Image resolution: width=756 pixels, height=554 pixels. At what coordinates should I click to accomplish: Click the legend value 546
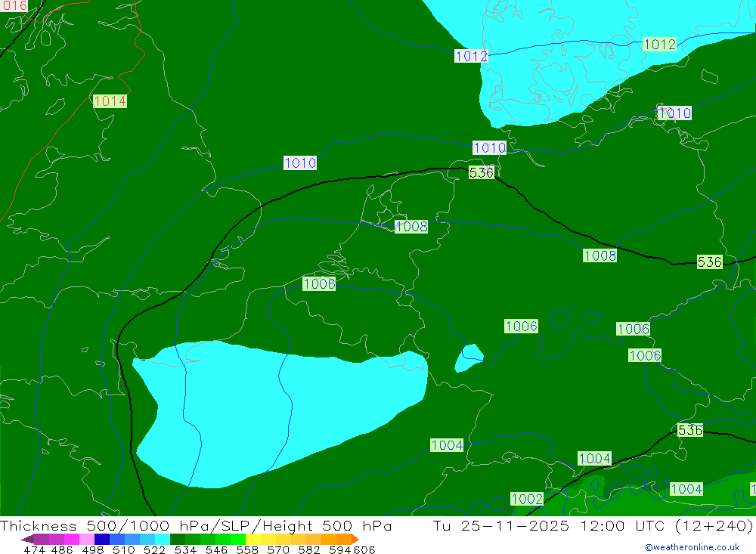click(216, 549)
